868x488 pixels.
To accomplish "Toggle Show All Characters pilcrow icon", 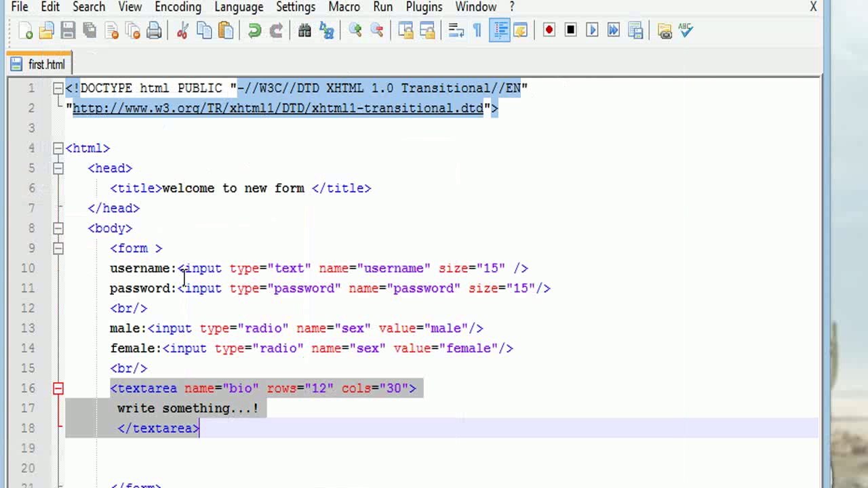I will tap(477, 30).
